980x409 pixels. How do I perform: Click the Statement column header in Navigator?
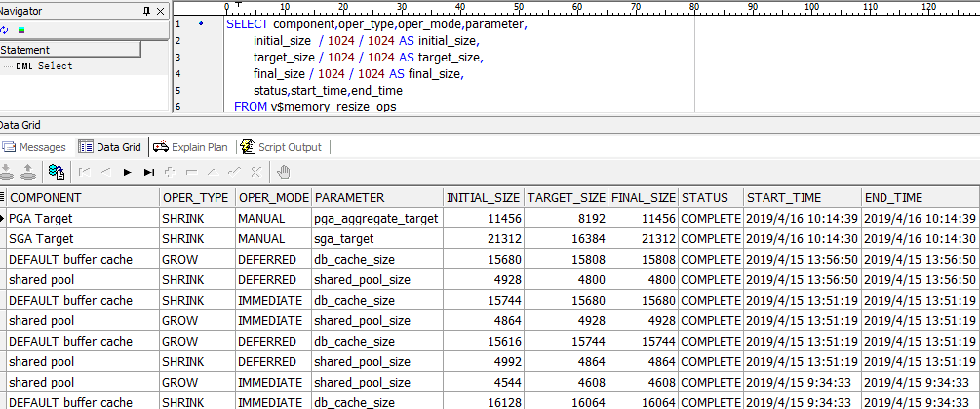(70, 50)
